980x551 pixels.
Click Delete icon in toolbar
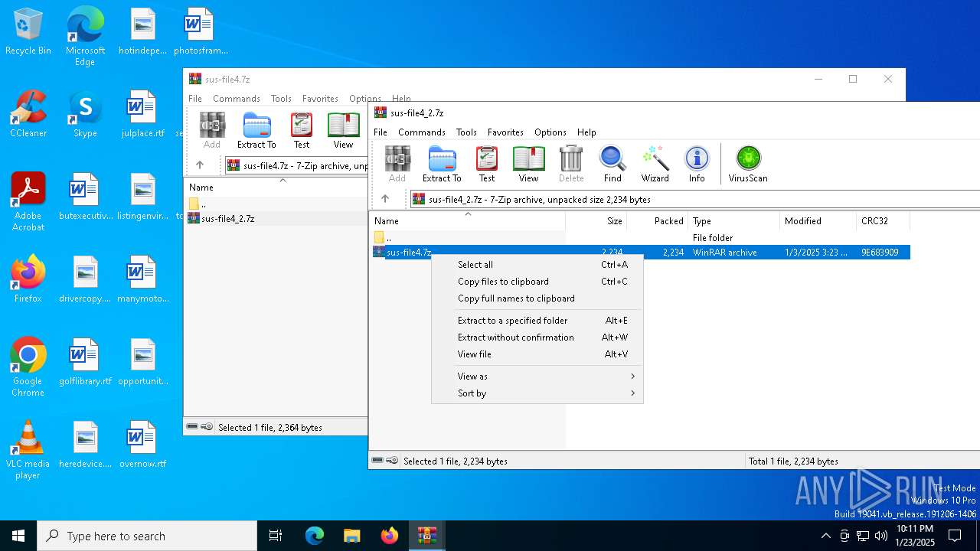pyautogui.click(x=571, y=165)
